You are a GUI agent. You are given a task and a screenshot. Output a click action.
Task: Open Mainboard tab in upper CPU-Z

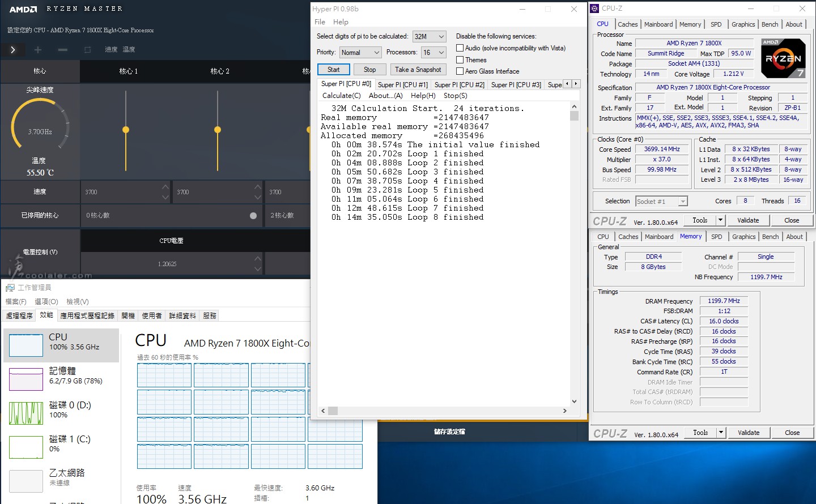coord(658,24)
